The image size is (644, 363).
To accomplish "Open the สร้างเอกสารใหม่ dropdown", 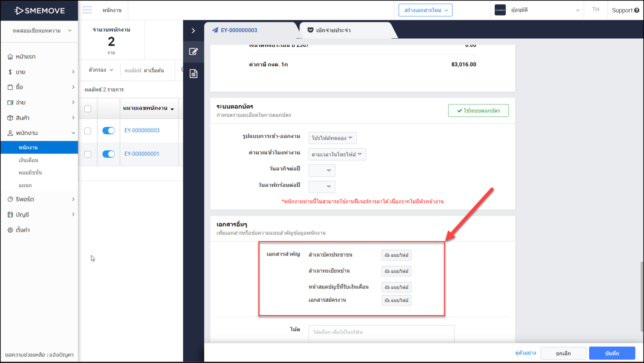I will 425,10.
